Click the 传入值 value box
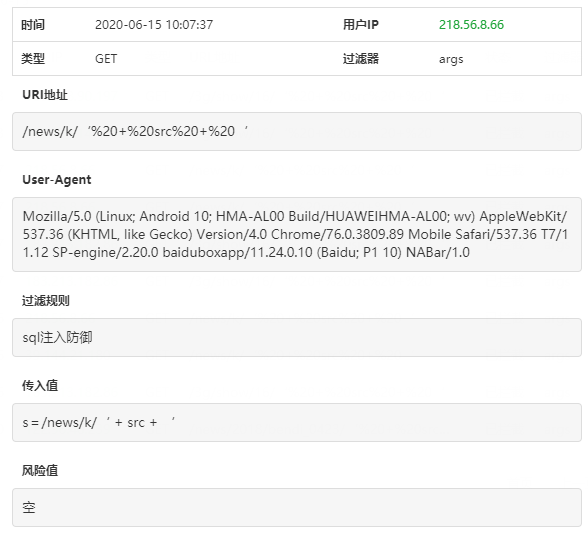Image resolution: width=588 pixels, height=536 pixels. point(297,422)
